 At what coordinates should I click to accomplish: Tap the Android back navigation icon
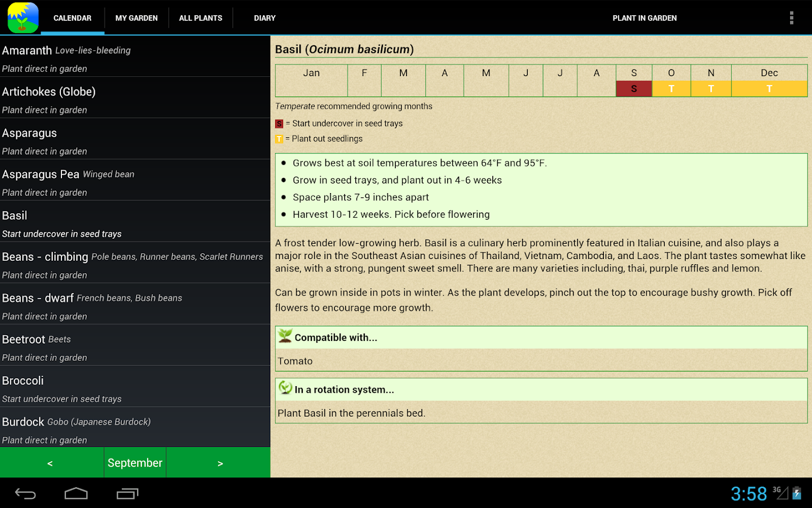(25, 494)
